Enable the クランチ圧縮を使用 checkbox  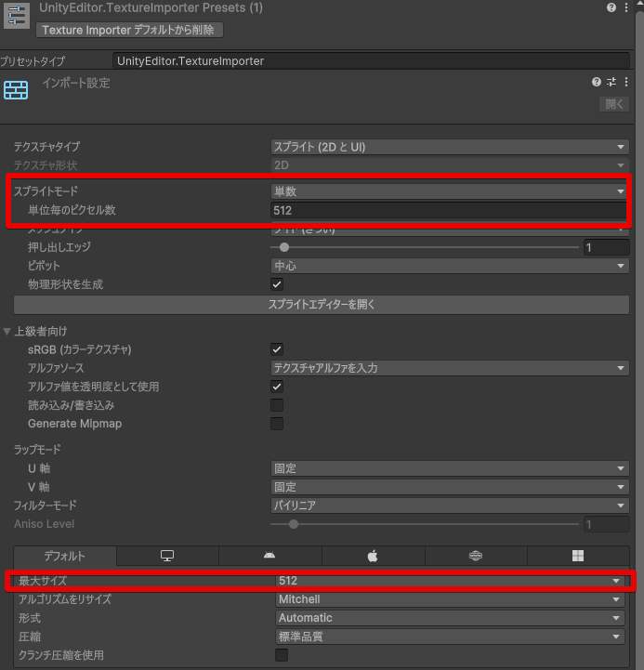click(282, 655)
